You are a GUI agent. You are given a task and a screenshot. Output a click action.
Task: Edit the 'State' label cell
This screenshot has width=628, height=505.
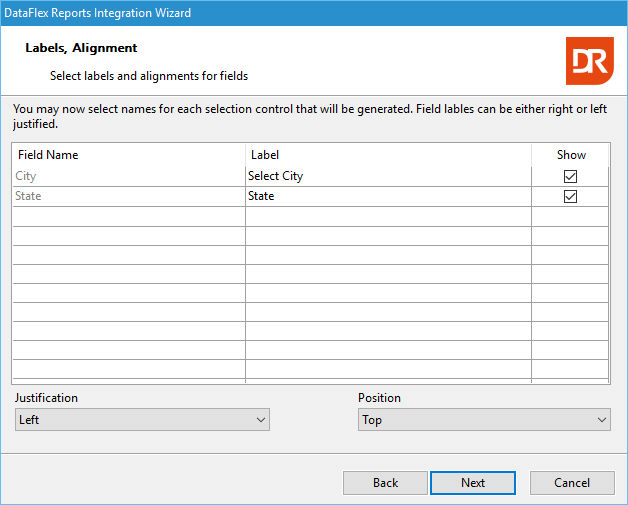pos(388,196)
